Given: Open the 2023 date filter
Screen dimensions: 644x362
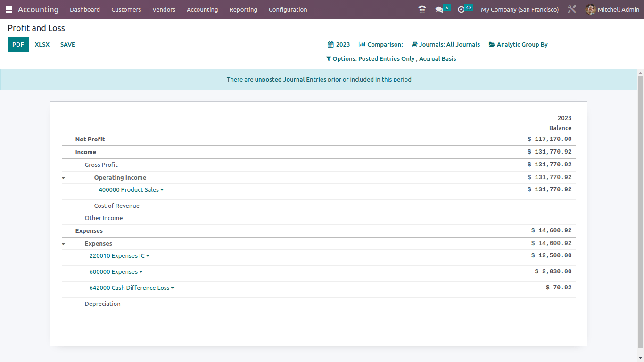Looking at the screenshot, I should tap(339, 45).
